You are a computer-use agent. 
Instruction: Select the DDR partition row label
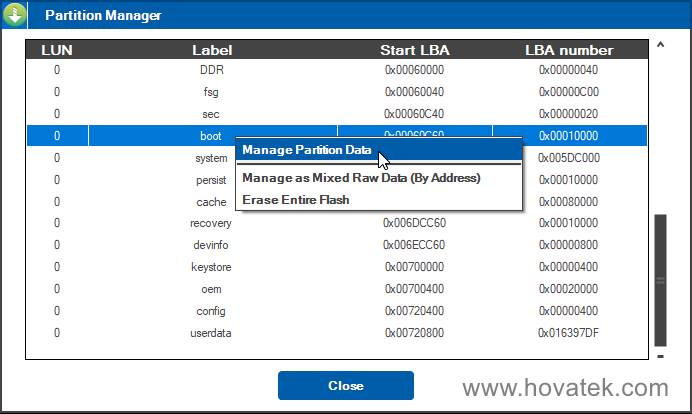pyautogui.click(x=212, y=70)
